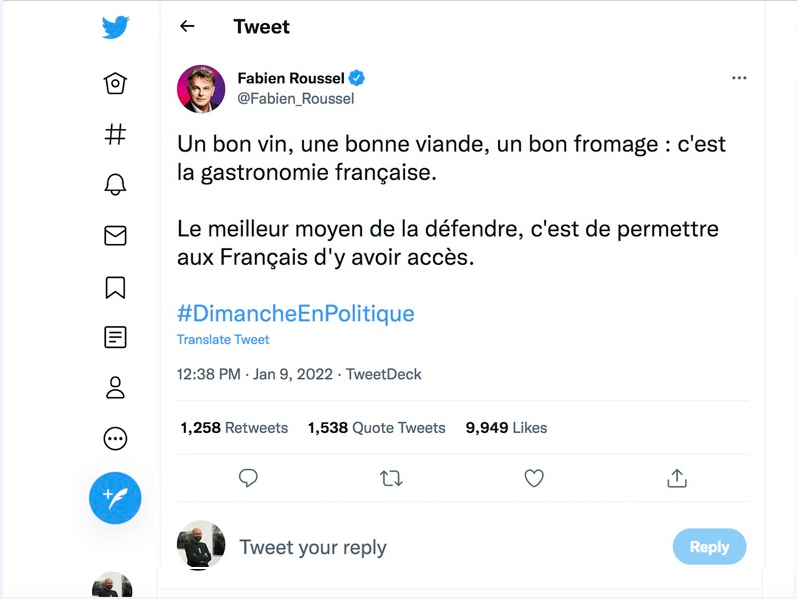The image size is (797, 599).
Task: View the 1,538 Quote Tweets
Action: point(376,428)
